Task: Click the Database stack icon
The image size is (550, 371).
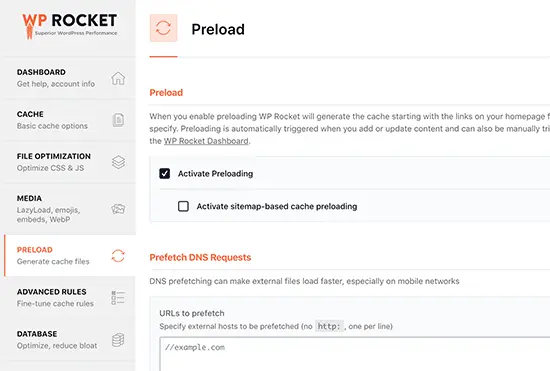Action: [118, 340]
